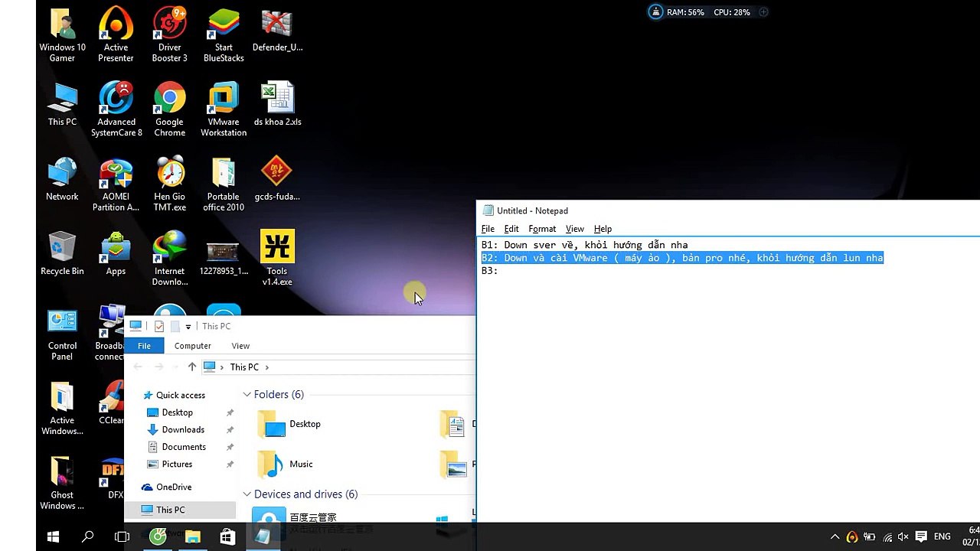Open the Windows Store taskbar icon
The width and height of the screenshot is (980, 551).
[x=227, y=537]
